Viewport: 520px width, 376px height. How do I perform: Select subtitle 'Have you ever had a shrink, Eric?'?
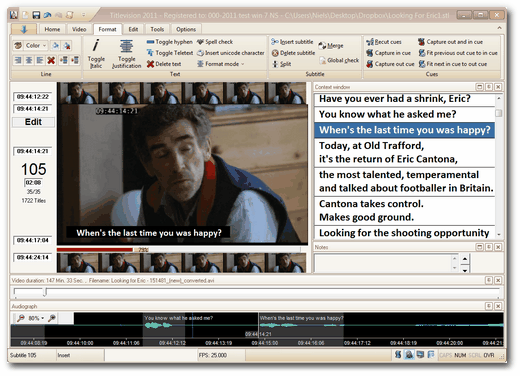(x=404, y=99)
